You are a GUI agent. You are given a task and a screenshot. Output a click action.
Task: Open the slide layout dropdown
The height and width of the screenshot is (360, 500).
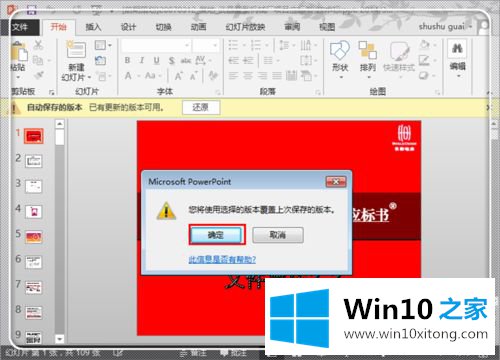click(x=103, y=45)
